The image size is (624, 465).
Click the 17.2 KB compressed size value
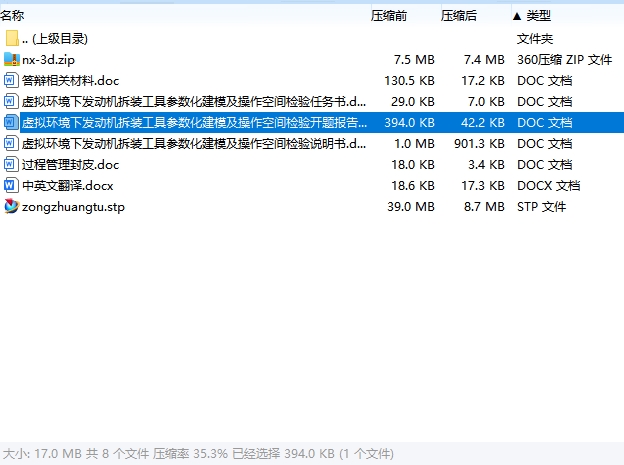(483, 81)
